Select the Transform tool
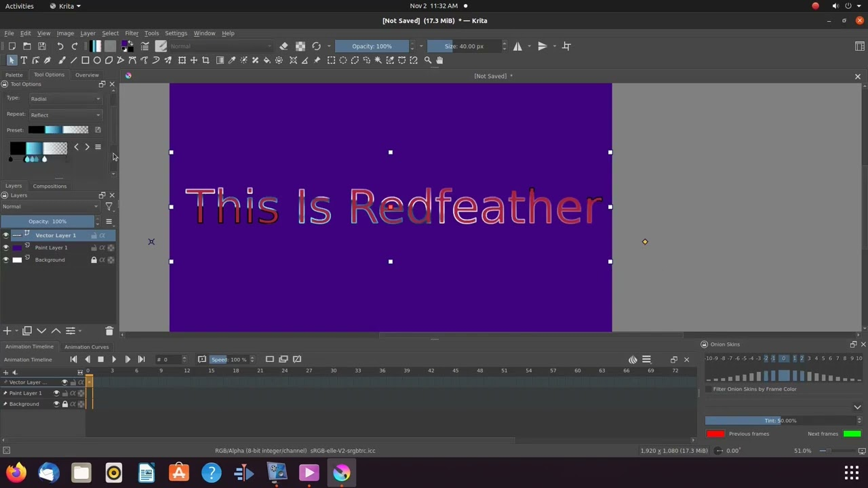Viewport: 868px width, 488px height. coord(181,60)
